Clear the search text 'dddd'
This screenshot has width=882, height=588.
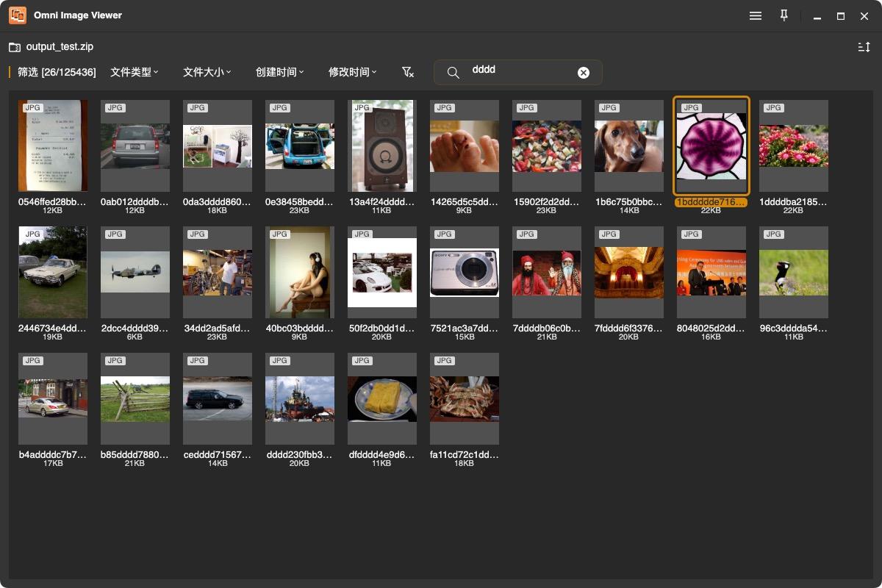tap(584, 73)
